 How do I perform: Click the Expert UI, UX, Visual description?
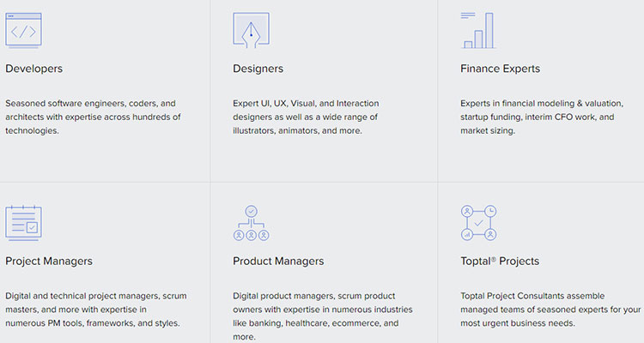pyautogui.click(x=306, y=117)
